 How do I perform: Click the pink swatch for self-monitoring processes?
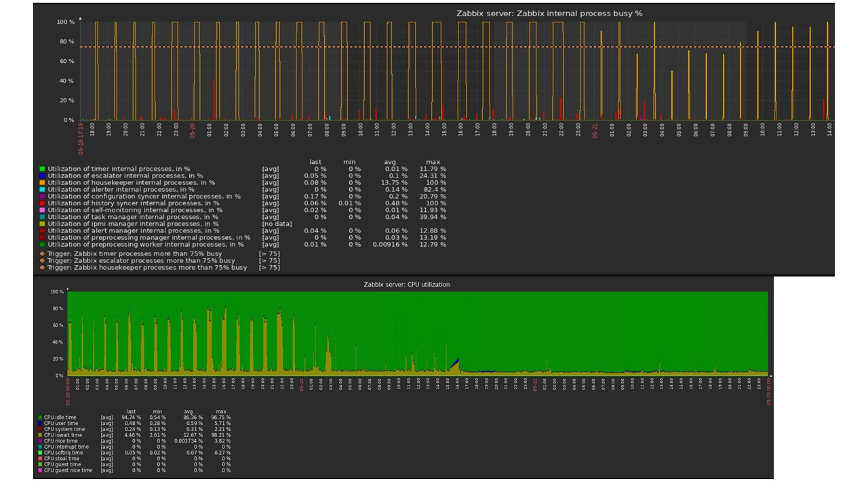click(x=42, y=209)
